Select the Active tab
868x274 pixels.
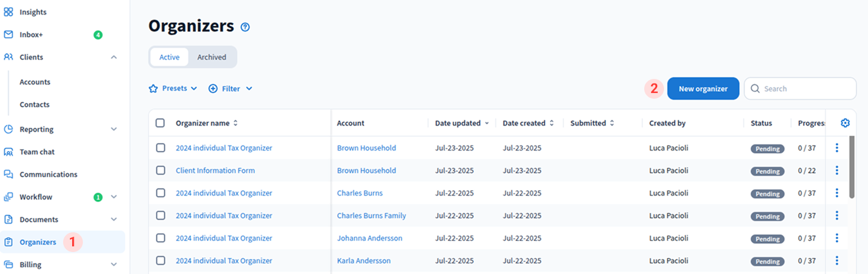pyautogui.click(x=169, y=57)
